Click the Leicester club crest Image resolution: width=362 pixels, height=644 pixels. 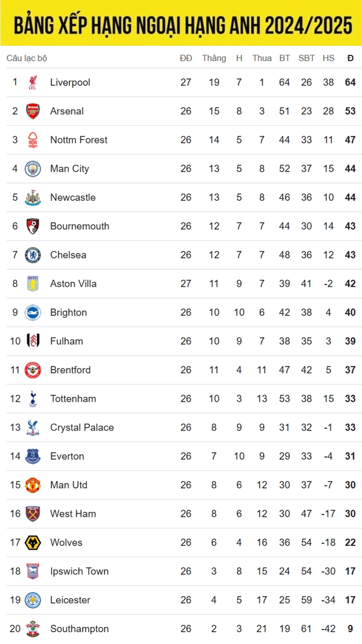[x=33, y=600]
